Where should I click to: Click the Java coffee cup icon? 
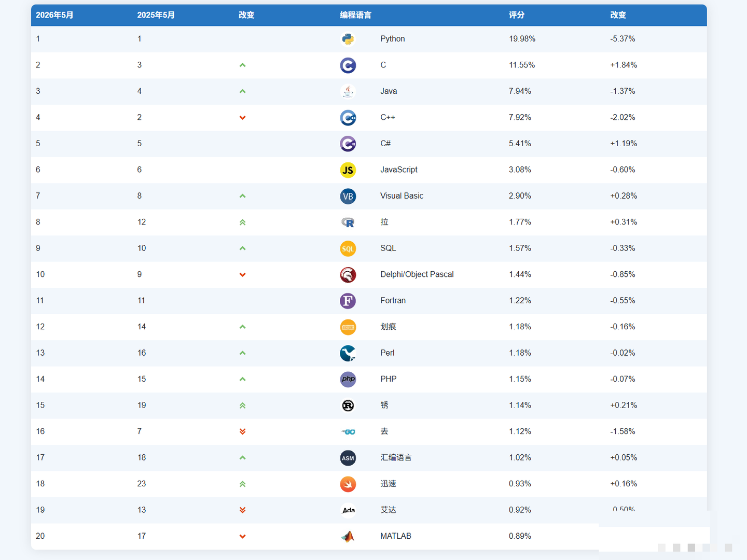pyautogui.click(x=348, y=91)
